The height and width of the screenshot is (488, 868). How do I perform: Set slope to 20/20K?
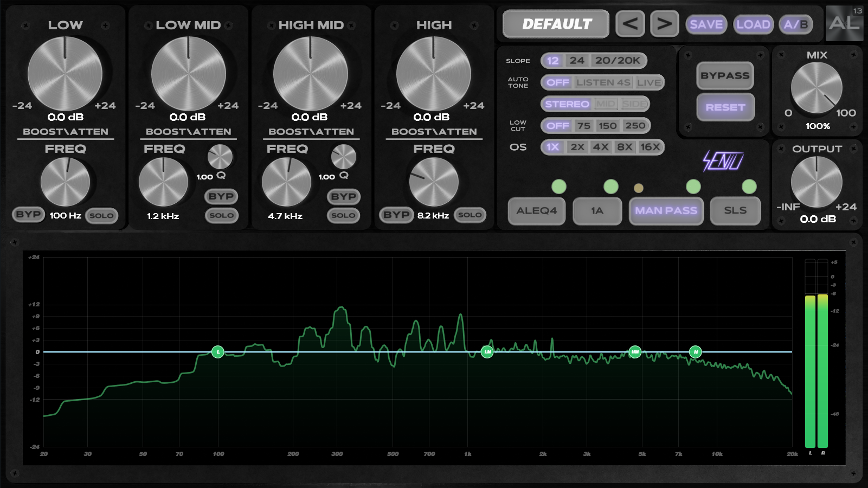618,61
